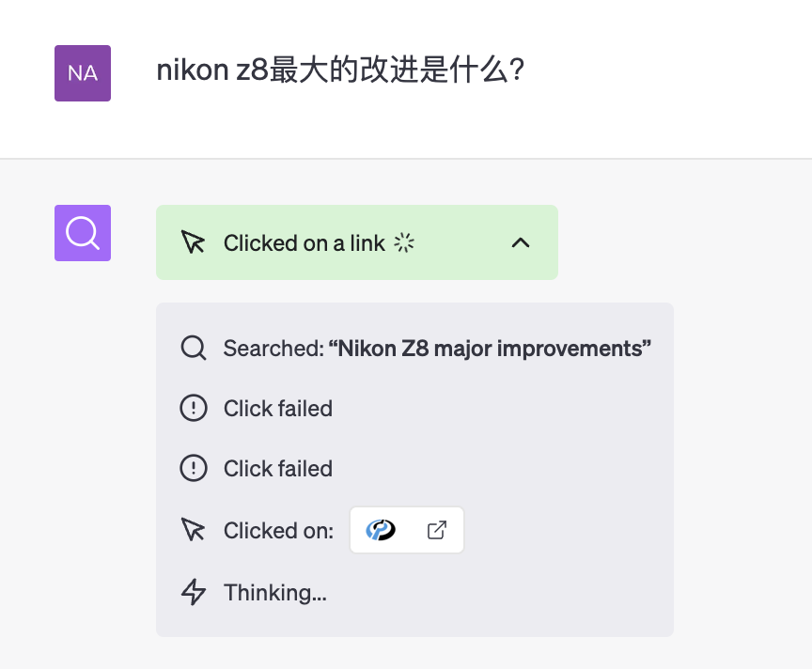Click the cursor icon beside "Clicked on:"
Screen dimensions: 812x669
193,531
